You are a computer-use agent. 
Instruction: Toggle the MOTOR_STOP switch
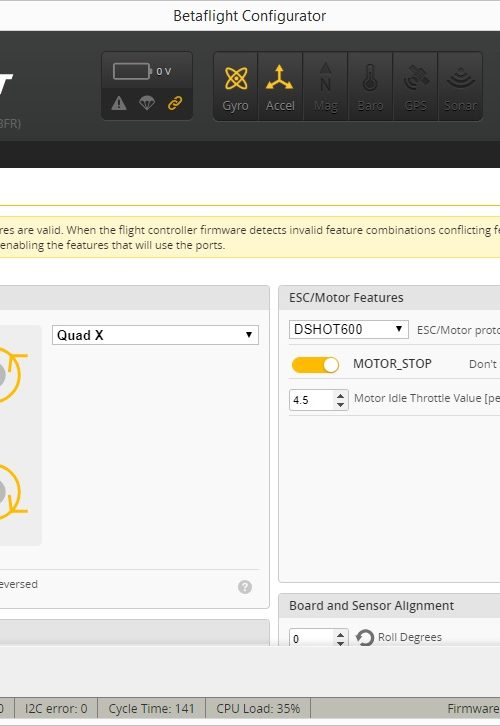pos(315,364)
